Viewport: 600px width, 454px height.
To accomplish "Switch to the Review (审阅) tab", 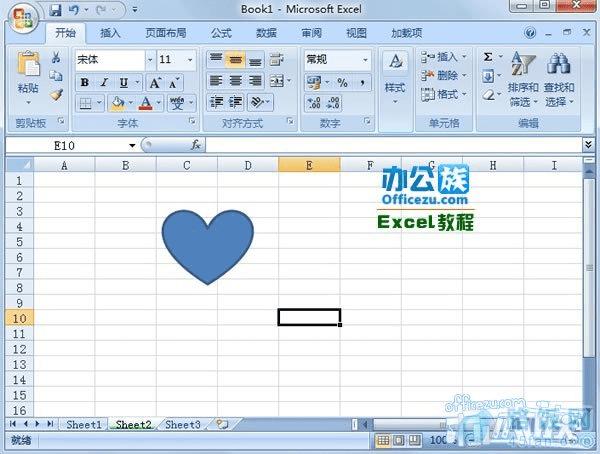I will coord(311,33).
